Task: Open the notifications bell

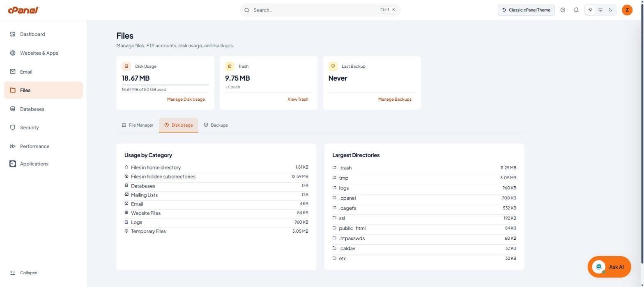Action: tap(576, 10)
